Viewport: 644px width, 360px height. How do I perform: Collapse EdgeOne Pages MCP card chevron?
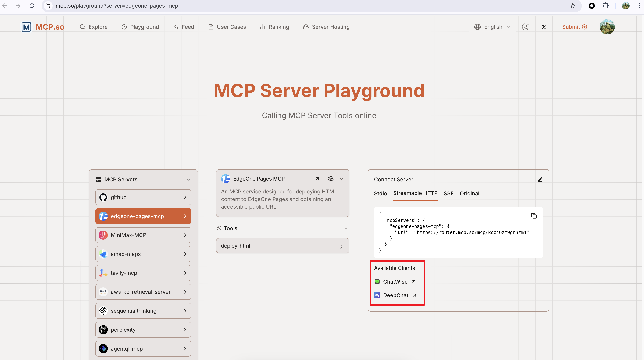[x=342, y=179]
